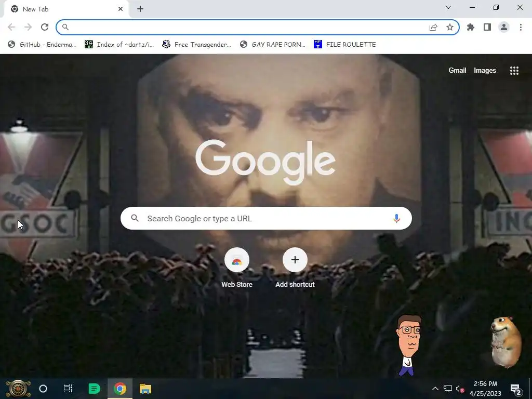Click the magnifier icon in Google search box

click(135, 218)
